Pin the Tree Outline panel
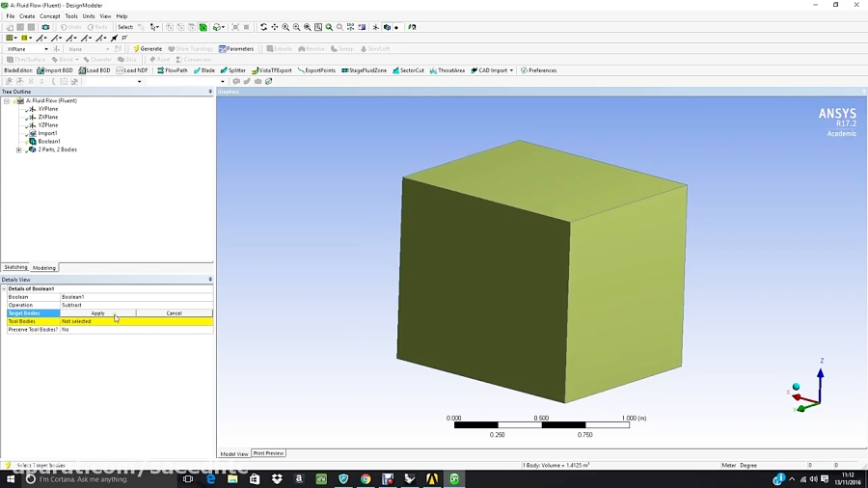 pos(210,92)
